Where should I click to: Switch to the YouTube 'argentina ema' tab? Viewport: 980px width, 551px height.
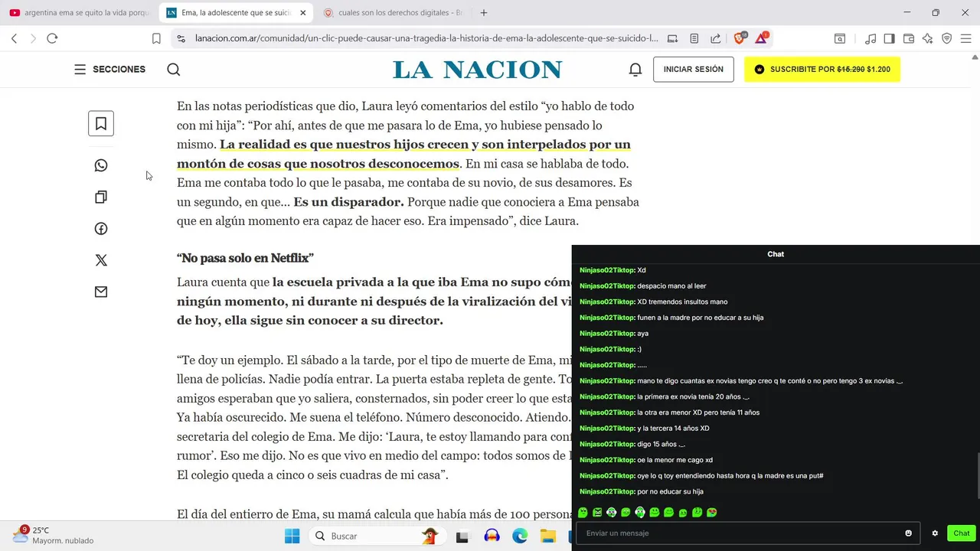(x=79, y=13)
